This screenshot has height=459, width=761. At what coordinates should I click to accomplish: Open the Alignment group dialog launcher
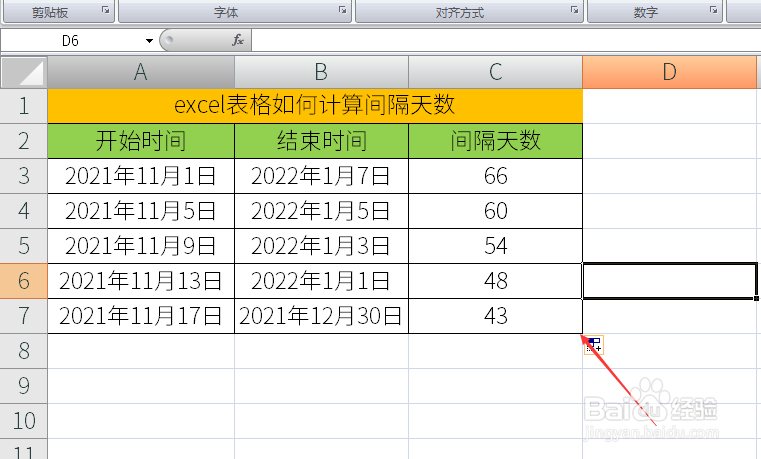pos(575,10)
